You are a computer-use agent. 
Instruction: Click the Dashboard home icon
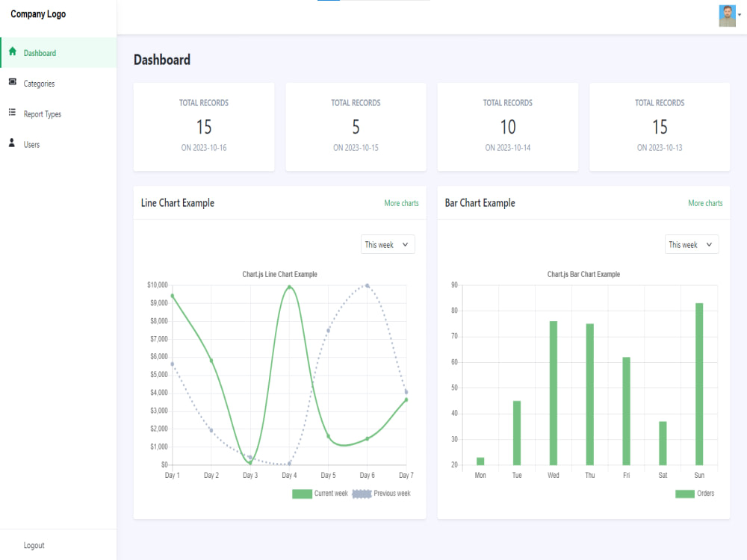pos(13,52)
